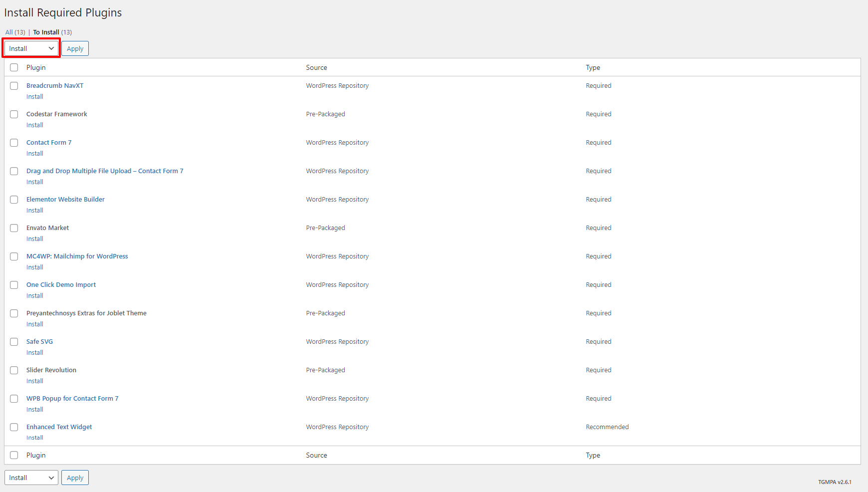Viewport: 868px width, 492px height.
Task: Check the Slider Revolution checkbox
Action: click(x=14, y=370)
